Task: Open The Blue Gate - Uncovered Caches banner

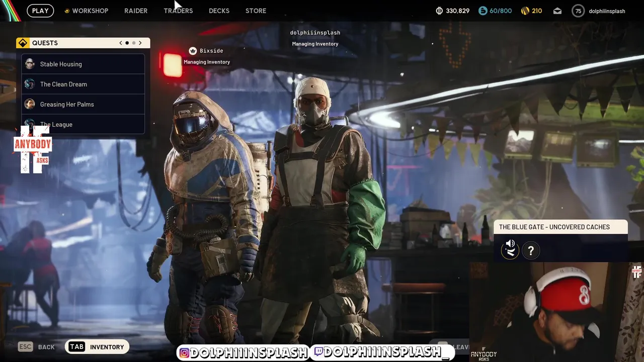Action: pos(560,227)
